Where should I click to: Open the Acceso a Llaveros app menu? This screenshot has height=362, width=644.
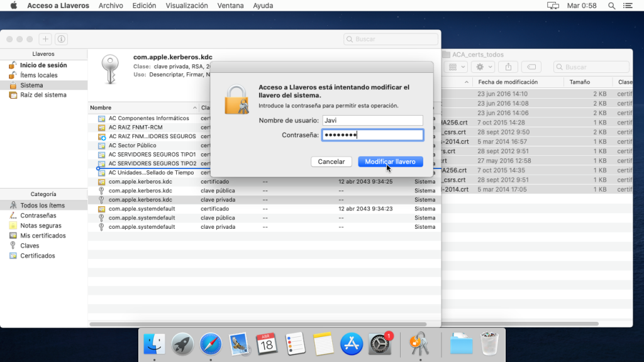coord(58,6)
